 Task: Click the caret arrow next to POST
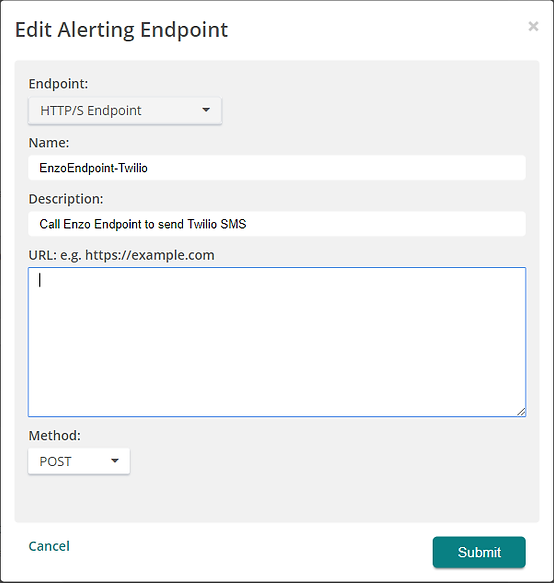[115, 461]
